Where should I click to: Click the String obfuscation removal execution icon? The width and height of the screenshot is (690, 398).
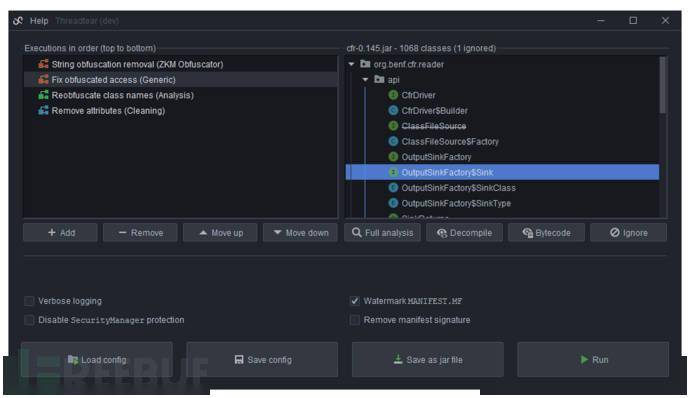[43, 64]
